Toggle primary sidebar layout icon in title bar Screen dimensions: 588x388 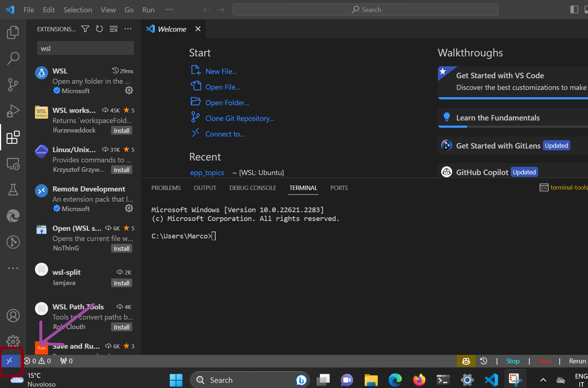[x=574, y=9]
